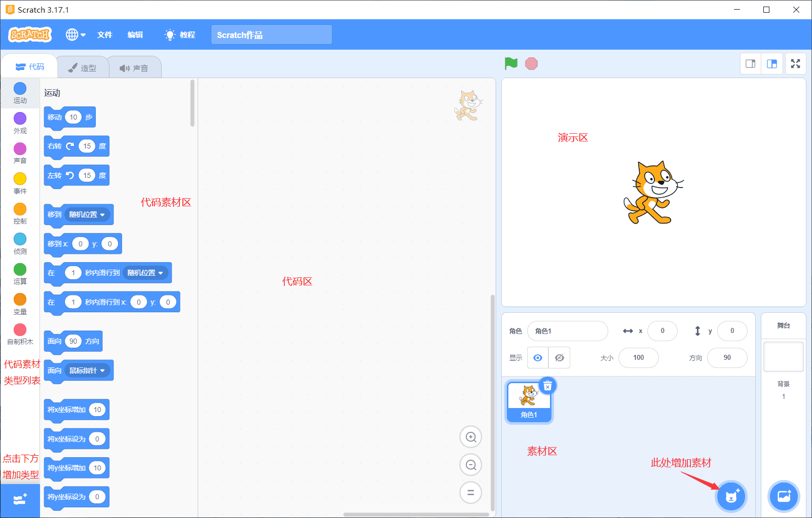Expand 鼠标指针 dropdown in 面向 block
Screen dimensions: 812x518
[87, 371]
